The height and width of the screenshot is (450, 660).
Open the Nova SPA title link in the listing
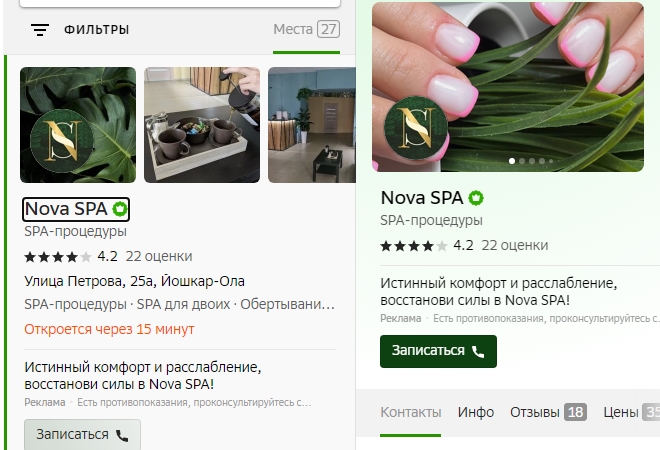pyautogui.click(x=76, y=209)
